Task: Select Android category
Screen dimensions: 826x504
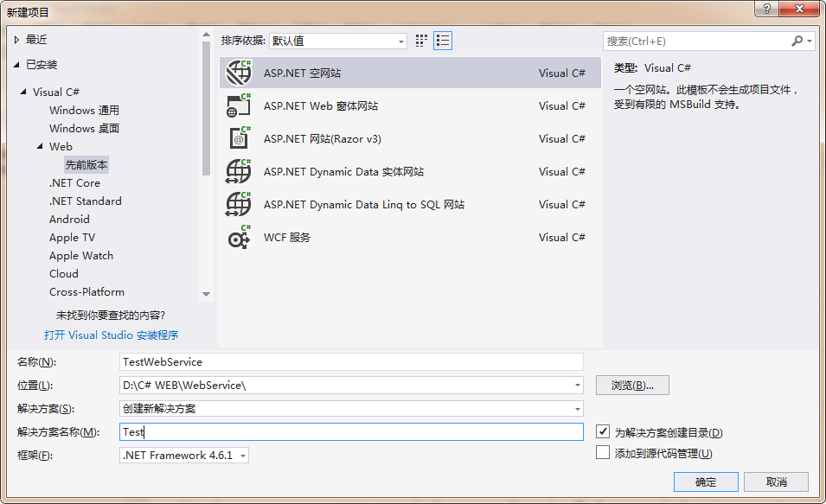Action: (69, 219)
